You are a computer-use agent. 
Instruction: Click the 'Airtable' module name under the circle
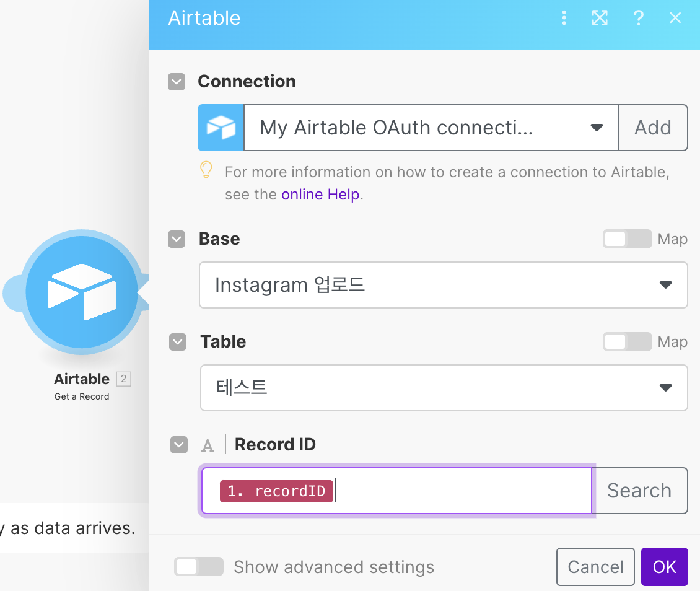(82, 379)
